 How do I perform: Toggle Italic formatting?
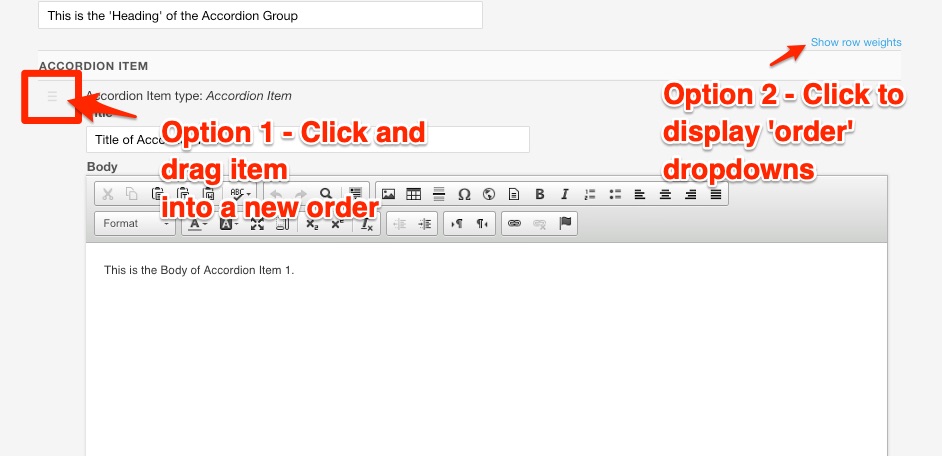pyautogui.click(x=565, y=194)
